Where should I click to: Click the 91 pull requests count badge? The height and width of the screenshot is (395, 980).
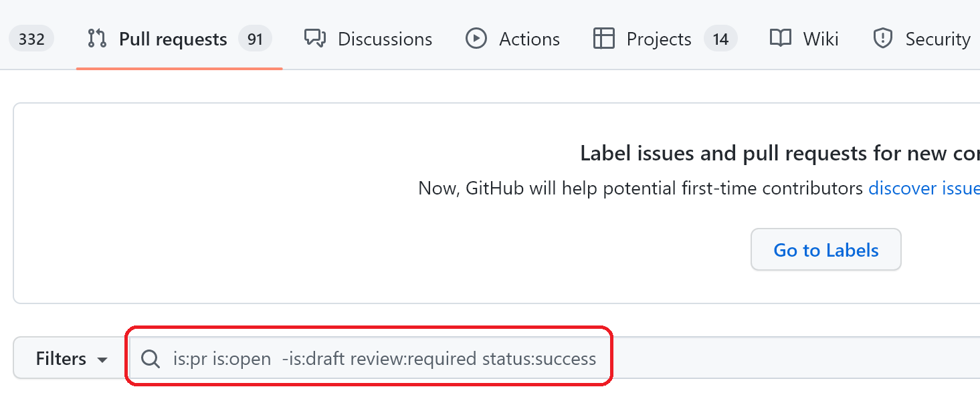255,39
